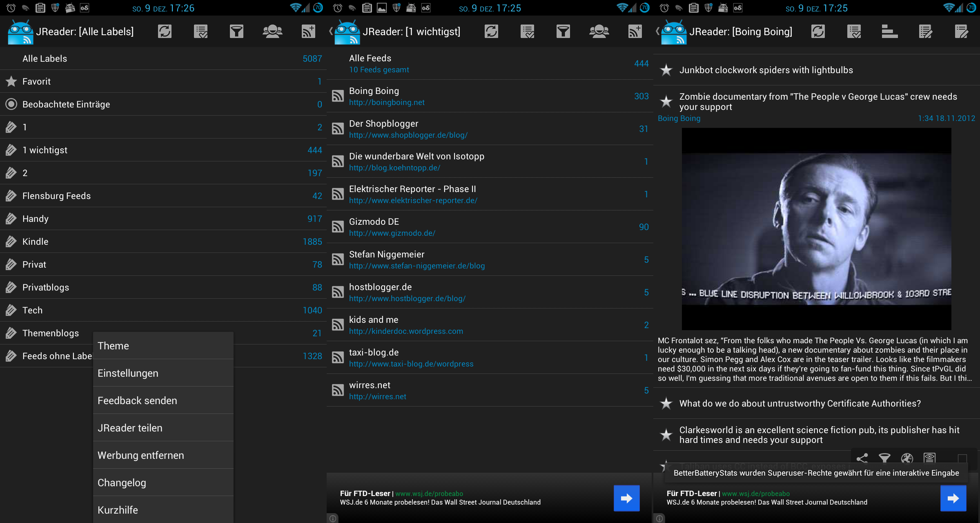Tap mark-all-read icon in Alle Labels toolbar
The width and height of the screenshot is (980, 523).
coord(200,31)
